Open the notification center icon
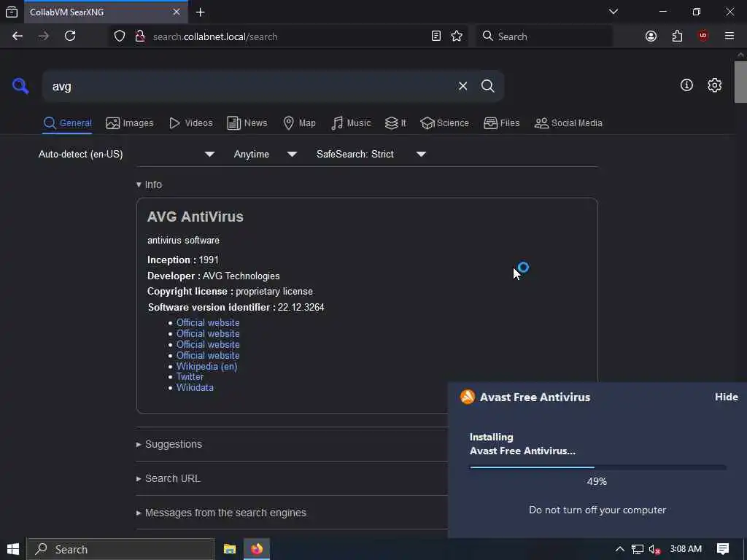 click(x=723, y=549)
